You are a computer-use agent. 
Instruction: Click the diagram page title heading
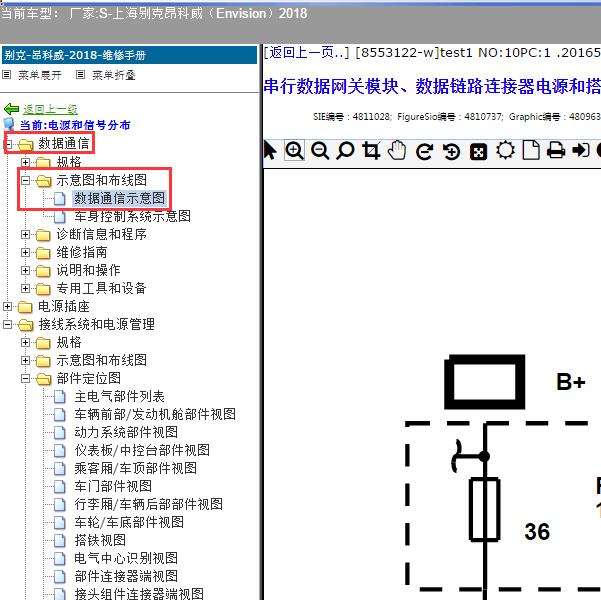(x=432, y=86)
